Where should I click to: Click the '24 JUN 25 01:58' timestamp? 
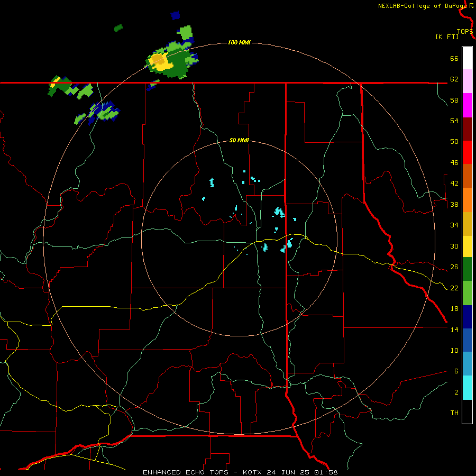pos(303,472)
